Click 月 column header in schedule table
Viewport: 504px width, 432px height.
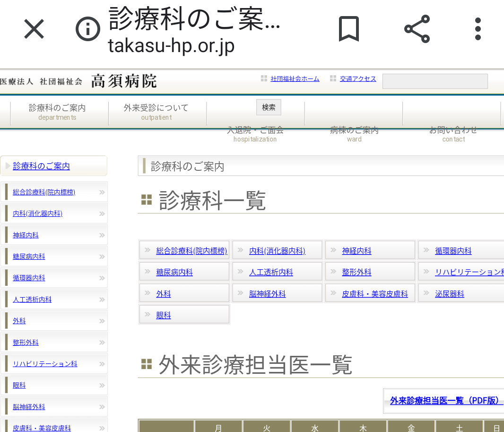218,427
